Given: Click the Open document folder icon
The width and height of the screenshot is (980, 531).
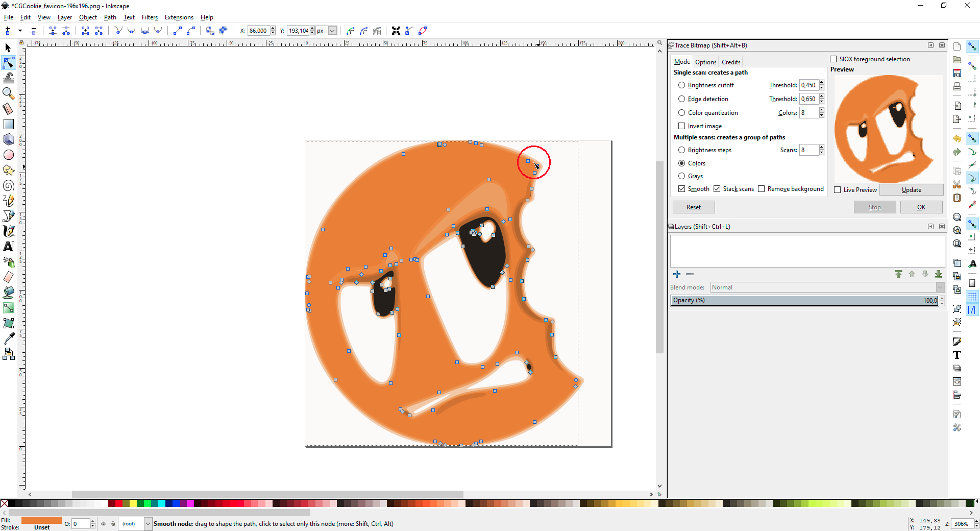Looking at the screenshot, I should point(957,60).
